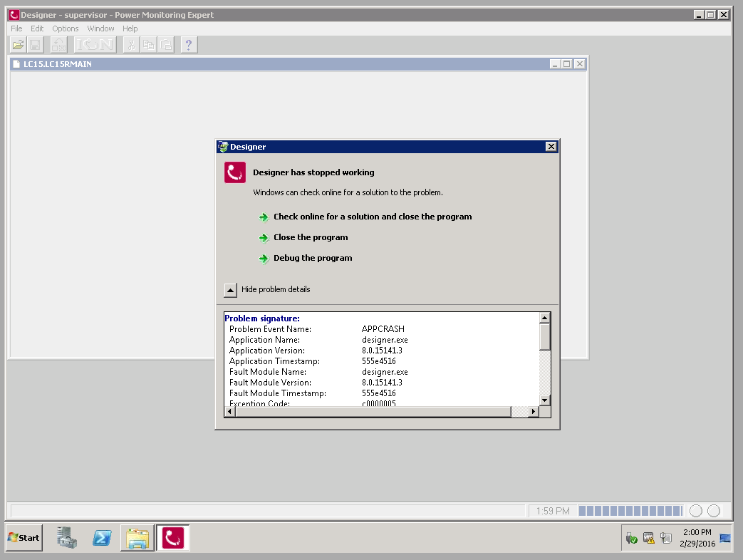
Task: Click the ION modules toolbar button
Action: 95,45
